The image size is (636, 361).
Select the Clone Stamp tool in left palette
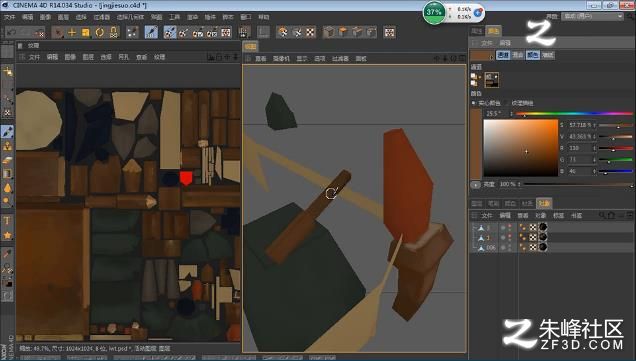(7, 146)
